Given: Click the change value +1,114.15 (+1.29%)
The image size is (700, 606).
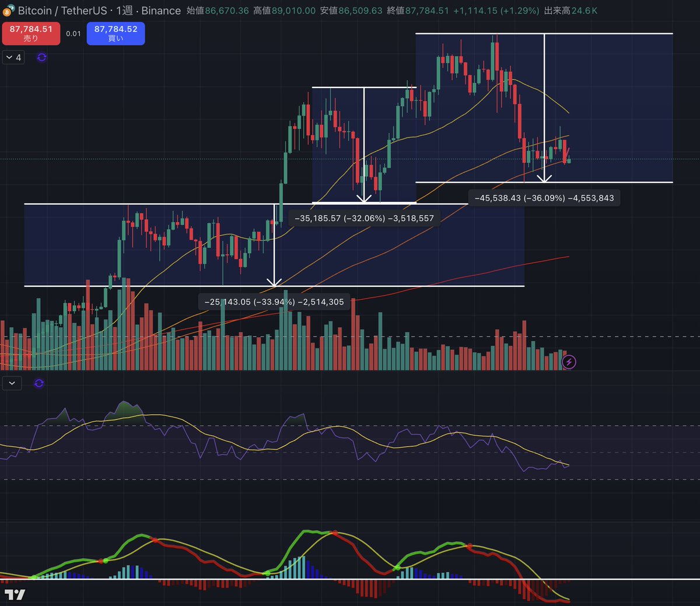Looking at the screenshot, I should tap(496, 10).
